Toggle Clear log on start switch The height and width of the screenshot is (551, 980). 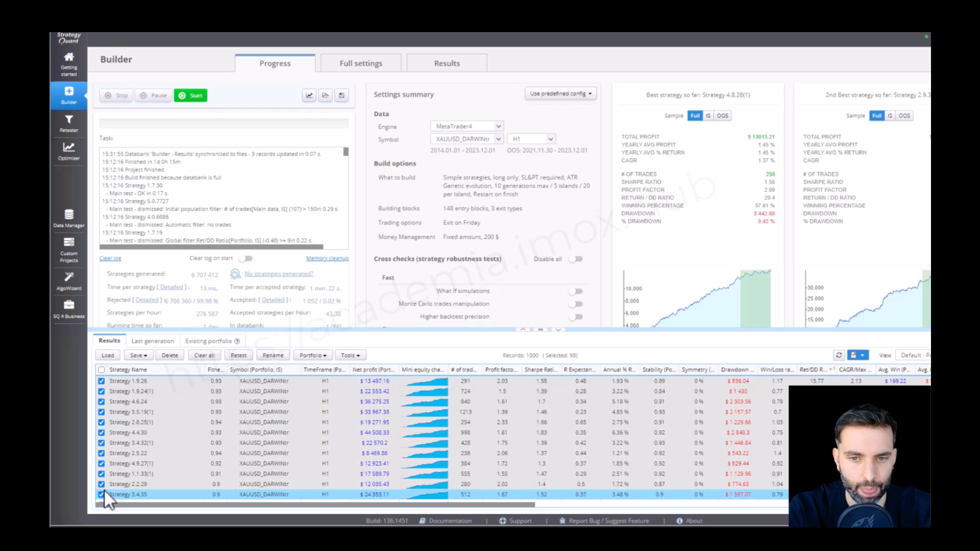[247, 258]
